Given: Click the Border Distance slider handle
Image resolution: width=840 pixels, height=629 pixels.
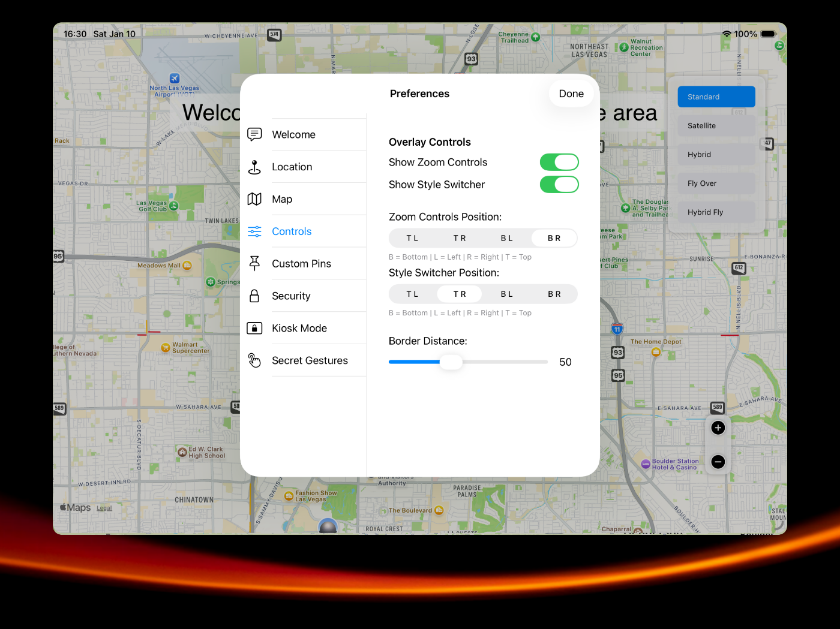Looking at the screenshot, I should [451, 362].
